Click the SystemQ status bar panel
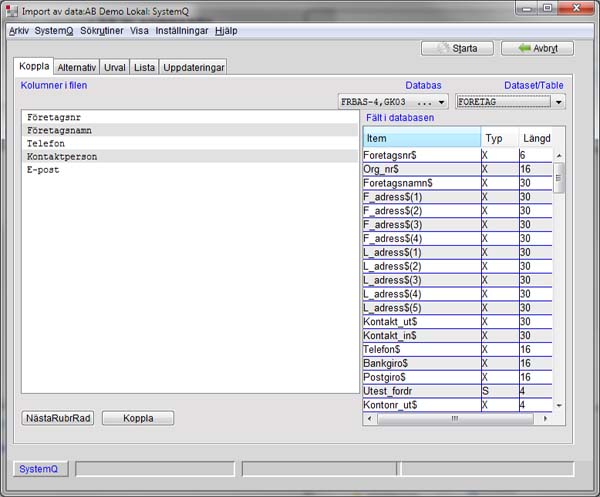 [x=40, y=469]
